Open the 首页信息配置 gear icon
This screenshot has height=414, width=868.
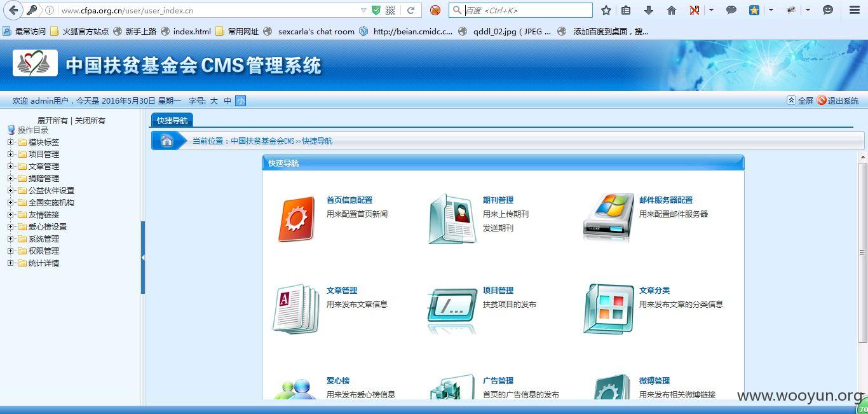[x=296, y=219]
